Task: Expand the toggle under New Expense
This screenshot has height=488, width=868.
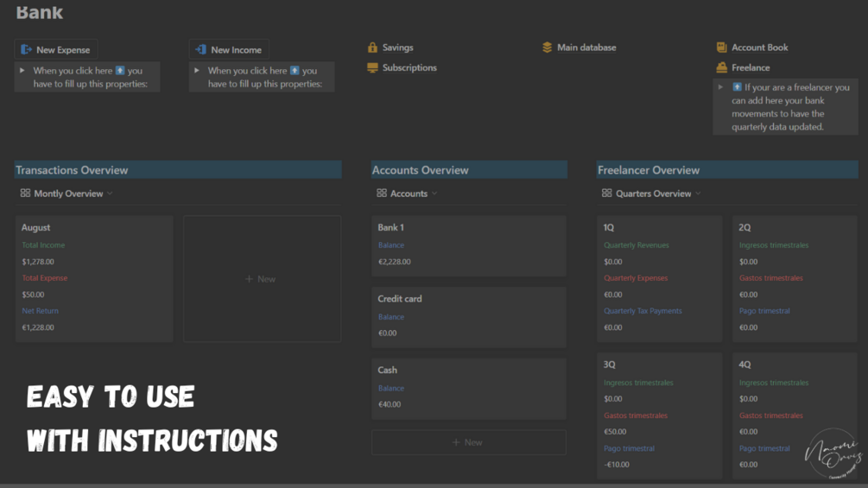Action: (x=22, y=71)
